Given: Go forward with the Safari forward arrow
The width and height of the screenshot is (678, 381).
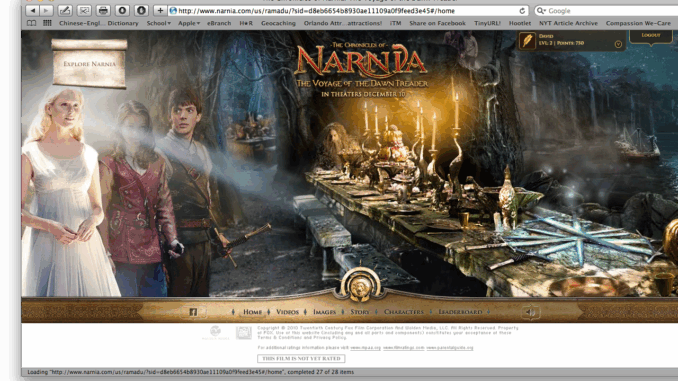Looking at the screenshot, I should (46, 10).
